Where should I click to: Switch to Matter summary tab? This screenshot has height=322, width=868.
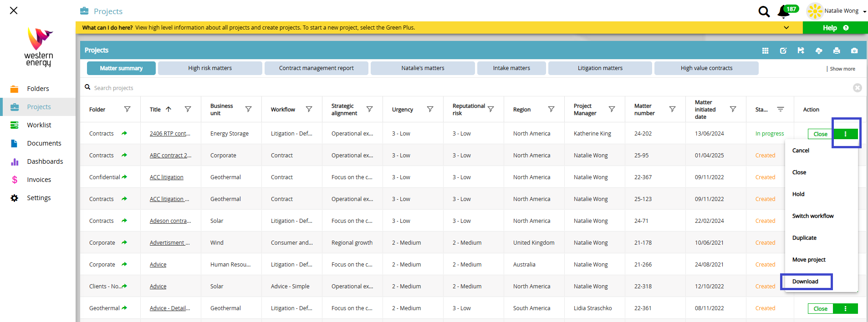click(121, 68)
